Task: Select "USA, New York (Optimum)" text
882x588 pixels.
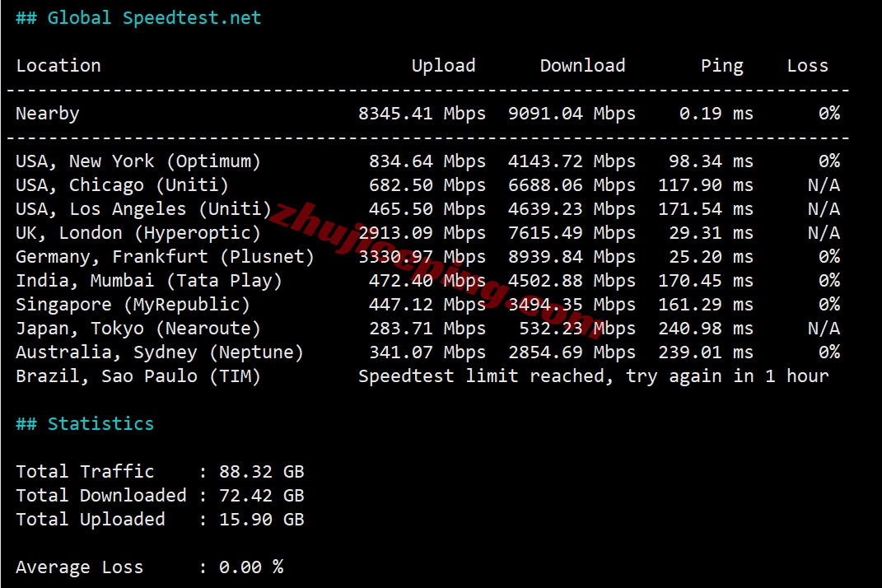Action: coord(138,161)
